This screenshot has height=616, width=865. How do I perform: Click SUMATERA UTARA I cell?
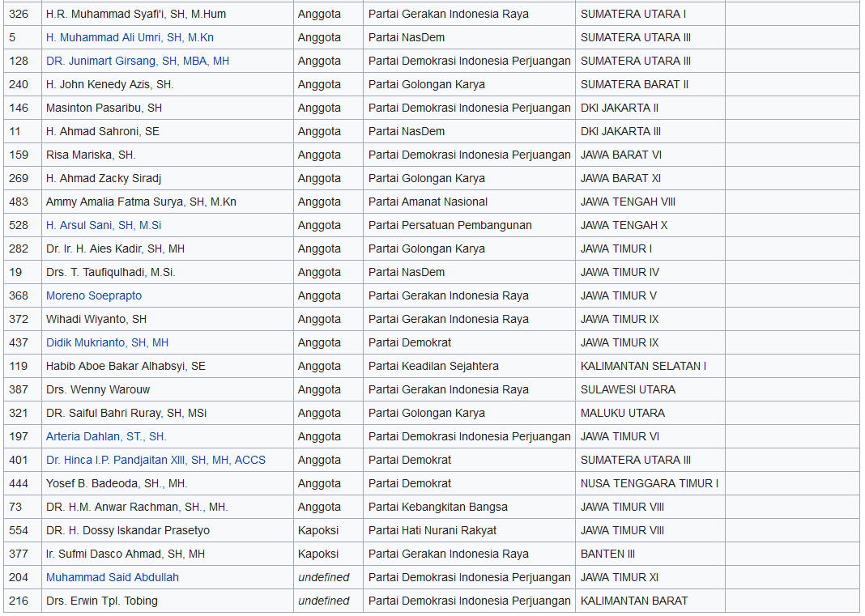650,15
